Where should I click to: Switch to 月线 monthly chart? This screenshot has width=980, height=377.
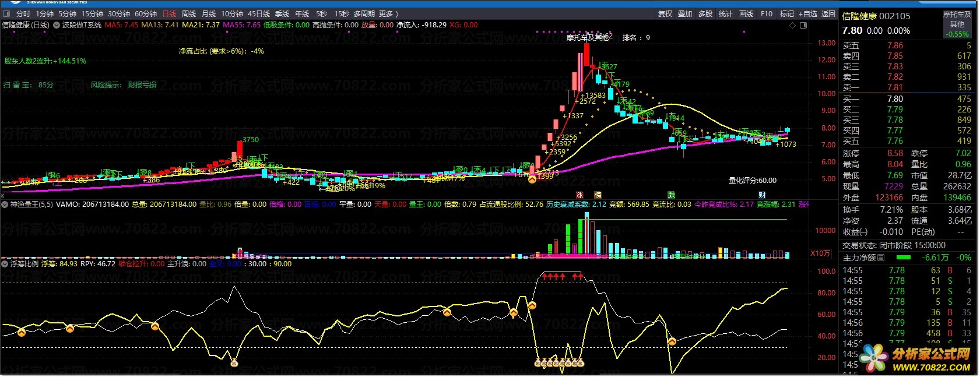[x=209, y=14]
